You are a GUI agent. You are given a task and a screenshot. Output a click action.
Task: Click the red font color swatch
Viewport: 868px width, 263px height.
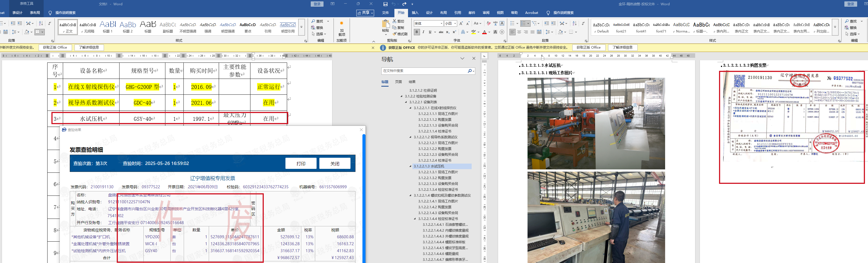(x=484, y=32)
